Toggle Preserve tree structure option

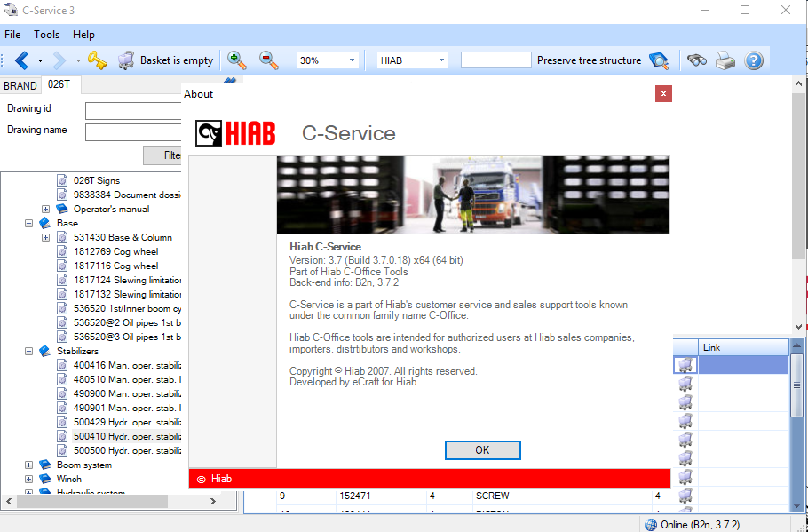pyautogui.click(x=588, y=60)
